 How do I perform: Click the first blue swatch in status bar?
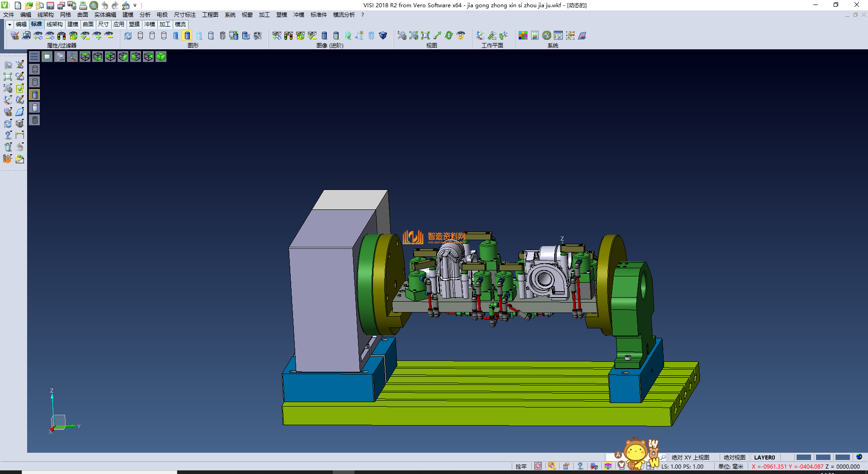point(803,457)
